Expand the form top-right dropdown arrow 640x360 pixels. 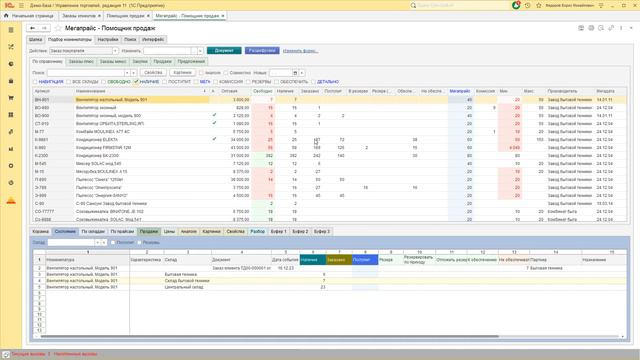631,28
